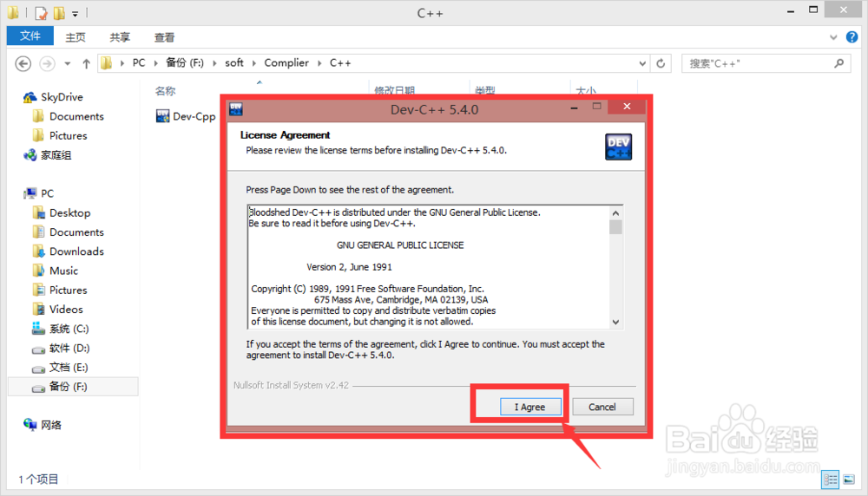Image resolution: width=868 pixels, height=496 pixels.
Task: Go forward in Explorer navigation
Action: coord(47,63)
